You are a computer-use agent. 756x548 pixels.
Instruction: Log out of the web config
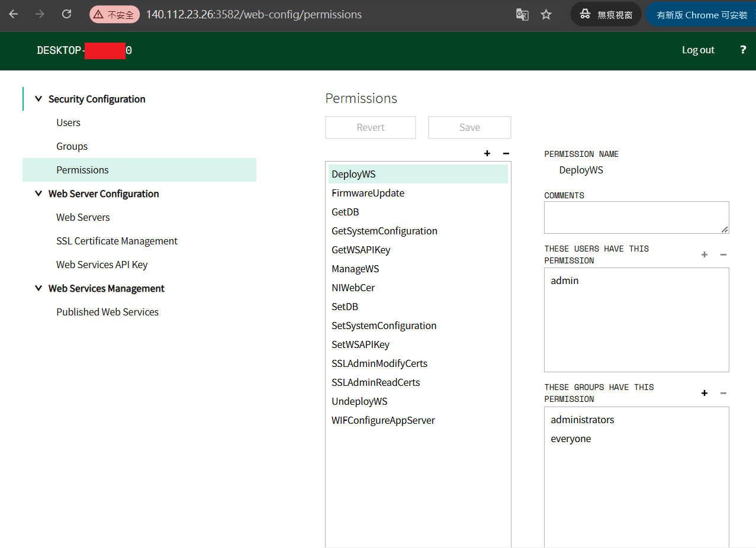(x=698, y=50)
